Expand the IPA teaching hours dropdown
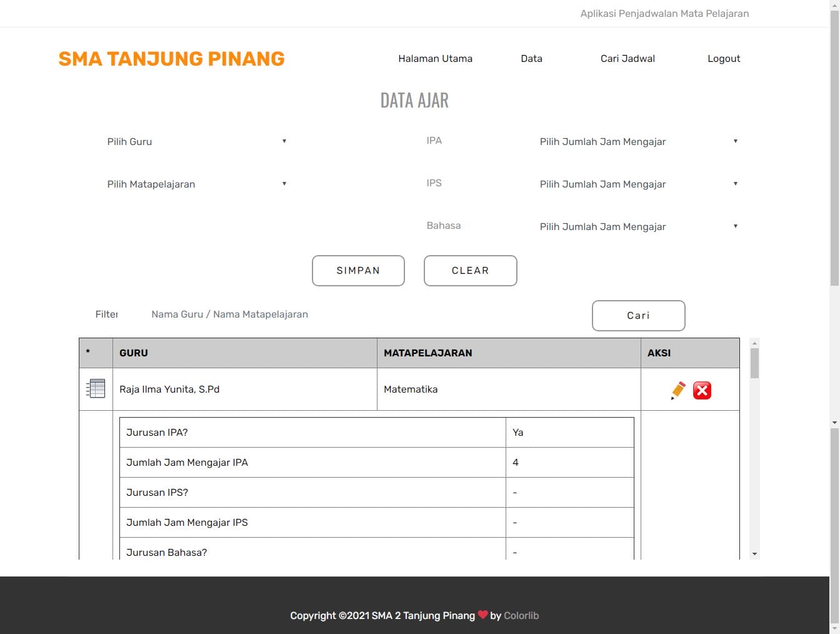The image size is (840, 634). pos(638,141)
